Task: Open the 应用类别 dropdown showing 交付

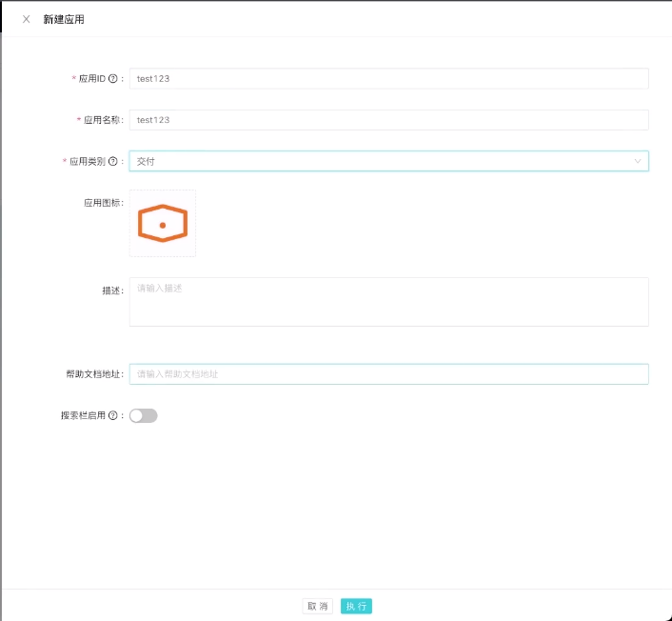Action: [x=381, y=162]
